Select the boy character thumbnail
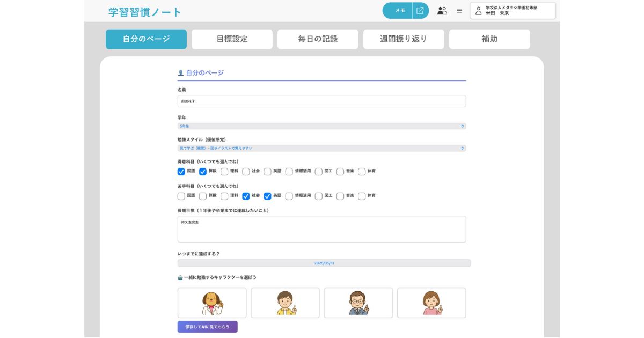644x338 pixels. (285, 302)
